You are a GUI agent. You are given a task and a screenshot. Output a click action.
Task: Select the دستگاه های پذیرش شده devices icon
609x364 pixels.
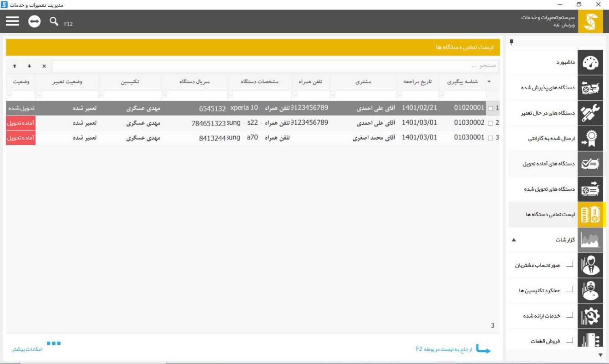pos(590,87)
